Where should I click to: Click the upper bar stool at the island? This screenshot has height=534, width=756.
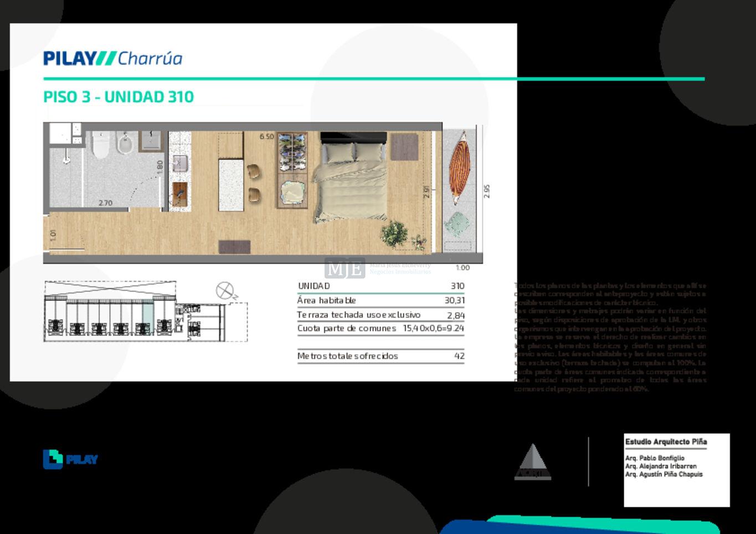point(253,172)
